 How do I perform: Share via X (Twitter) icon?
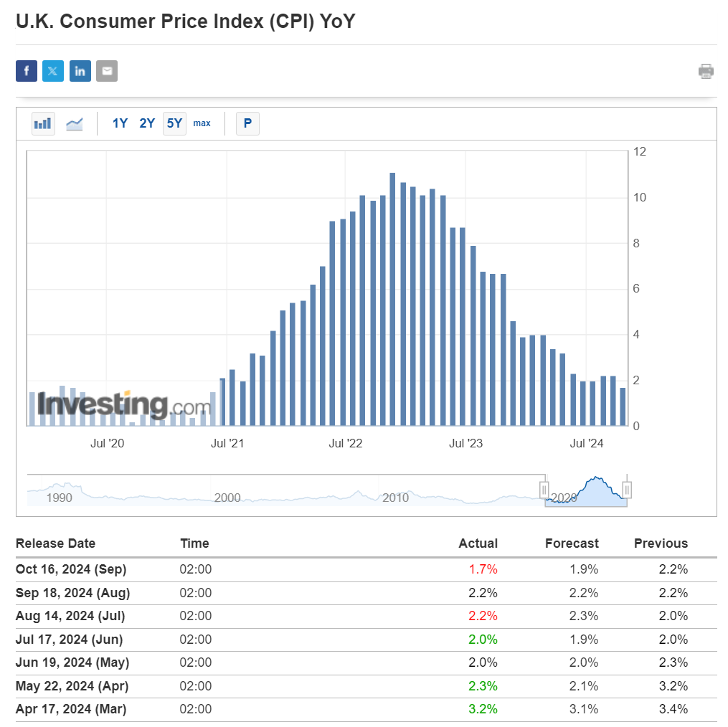(53, 71)
